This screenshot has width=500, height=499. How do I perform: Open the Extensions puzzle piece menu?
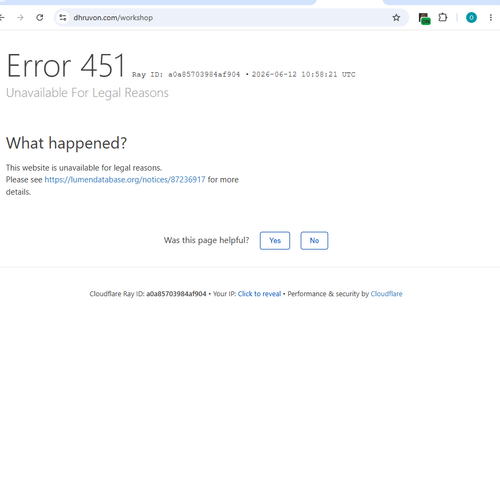tap(443, 17)
